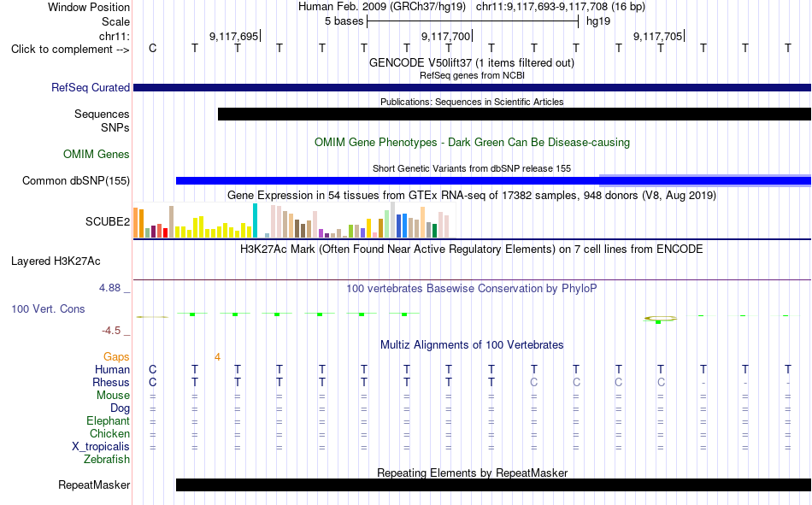Open the Layered H3K27Ac track label
The width and height of the screenshot is (812, 505).
pos(56,261)
